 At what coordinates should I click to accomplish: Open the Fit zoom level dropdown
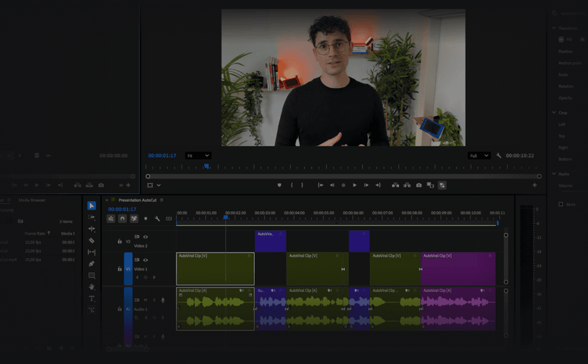[198, 156]
